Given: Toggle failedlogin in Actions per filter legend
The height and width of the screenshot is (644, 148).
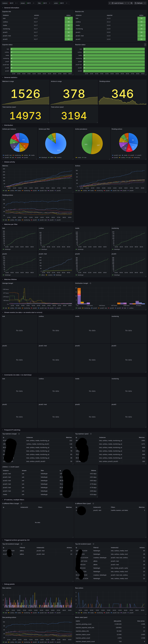Looking at the screenshot, I should click(44, 157).
